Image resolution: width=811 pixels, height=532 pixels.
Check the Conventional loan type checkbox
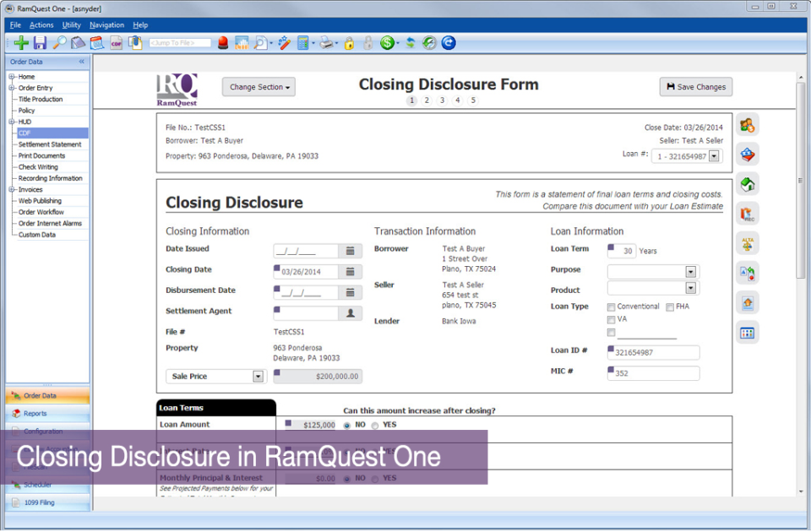coord(611,307)
